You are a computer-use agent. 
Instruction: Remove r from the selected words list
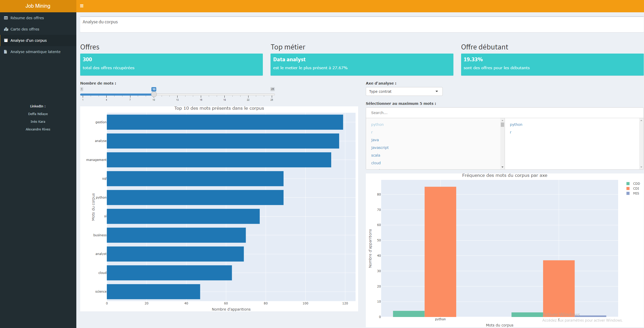coord(511,132)
